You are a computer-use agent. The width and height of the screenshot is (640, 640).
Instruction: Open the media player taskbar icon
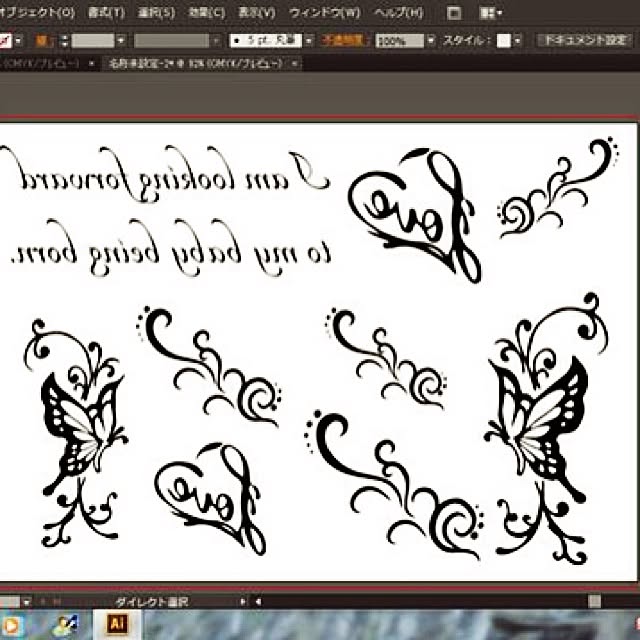10,626
